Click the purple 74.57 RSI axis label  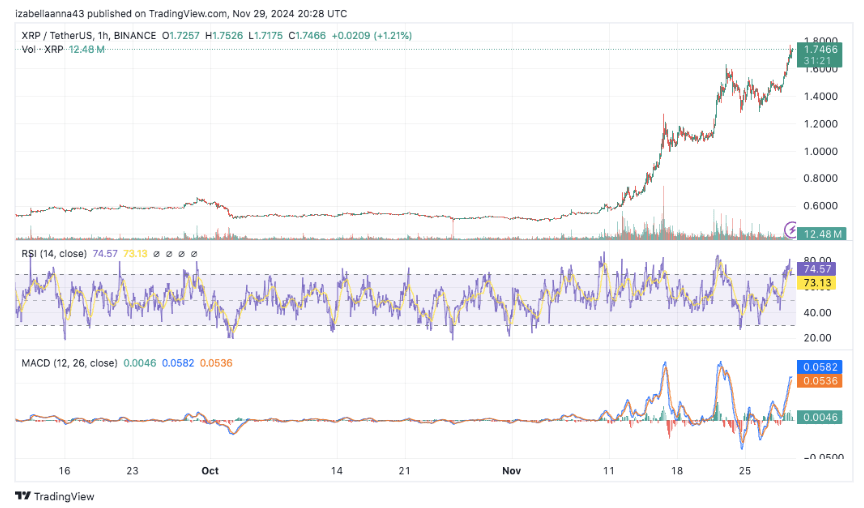click(817, 269)
